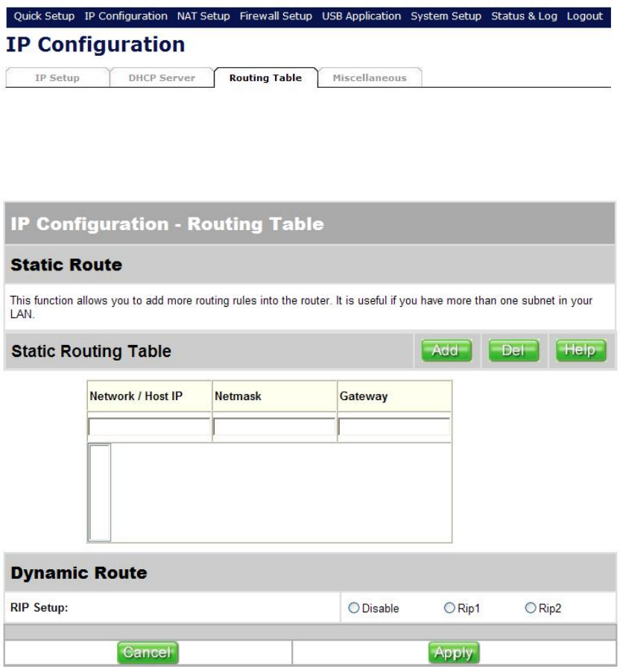
Task: Click the Dynamic Route heading text
Action: (79, 573)
